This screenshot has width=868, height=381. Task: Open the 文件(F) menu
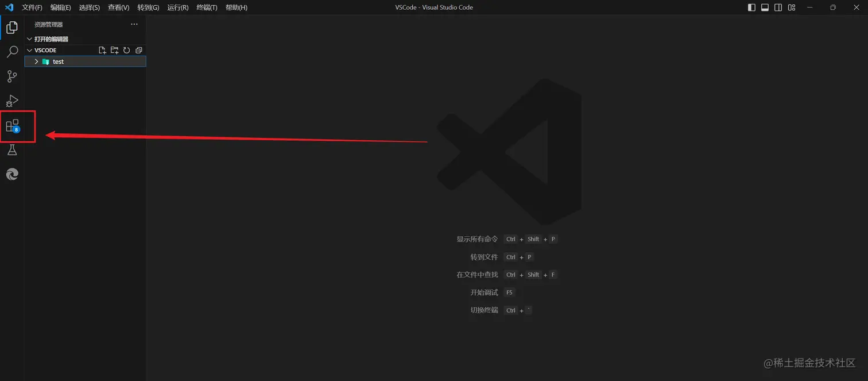(x=32, y=7)
